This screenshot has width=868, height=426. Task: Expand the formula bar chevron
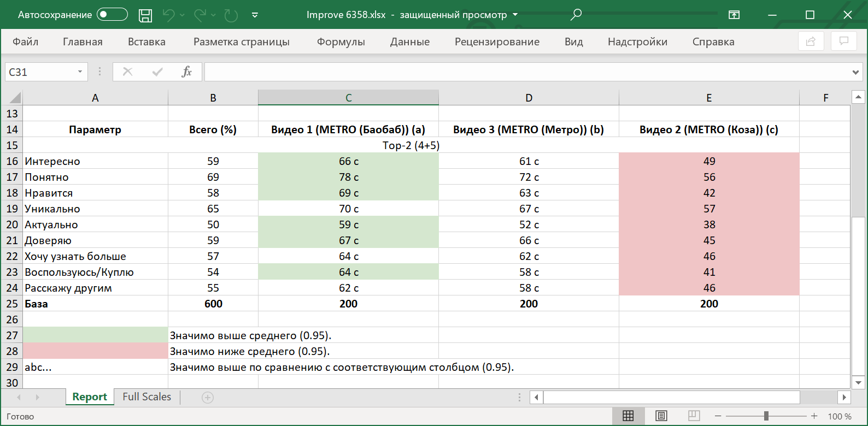(x=855, y=72)
